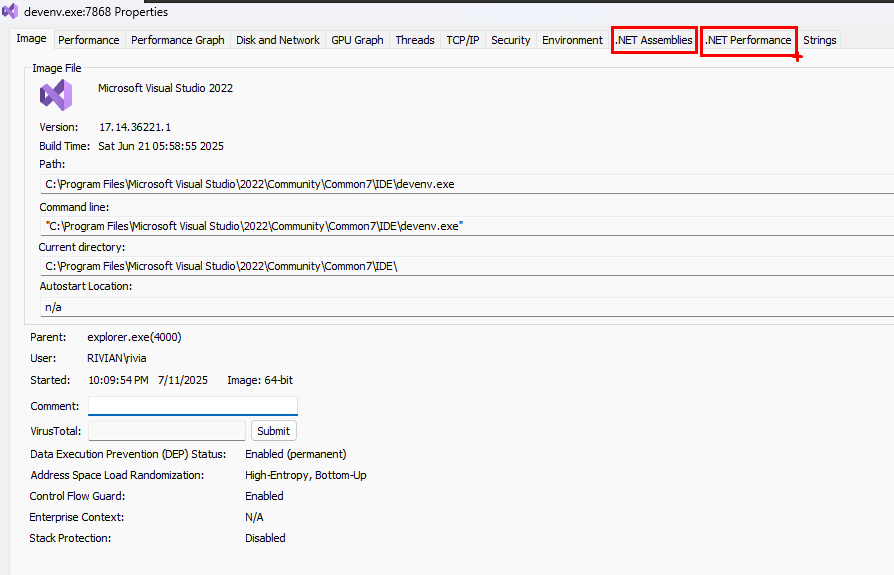Select the Security tab
The image size is (894, 575).
coord(510,40)
